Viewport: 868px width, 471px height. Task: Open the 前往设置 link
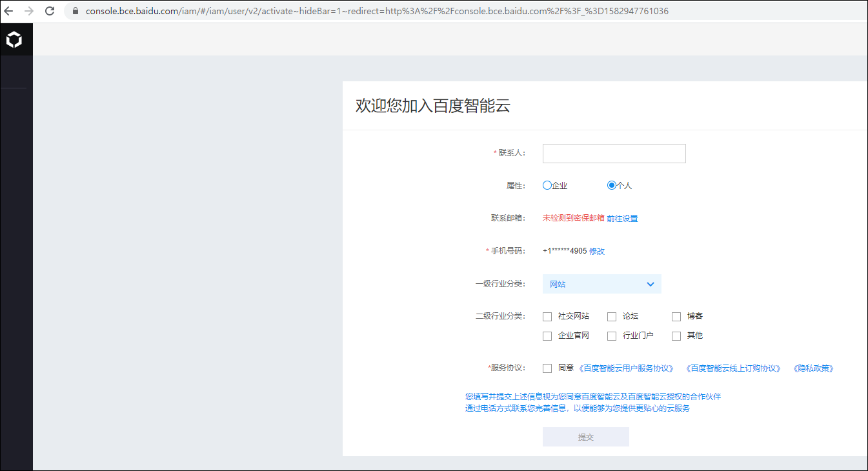(622, 218)
